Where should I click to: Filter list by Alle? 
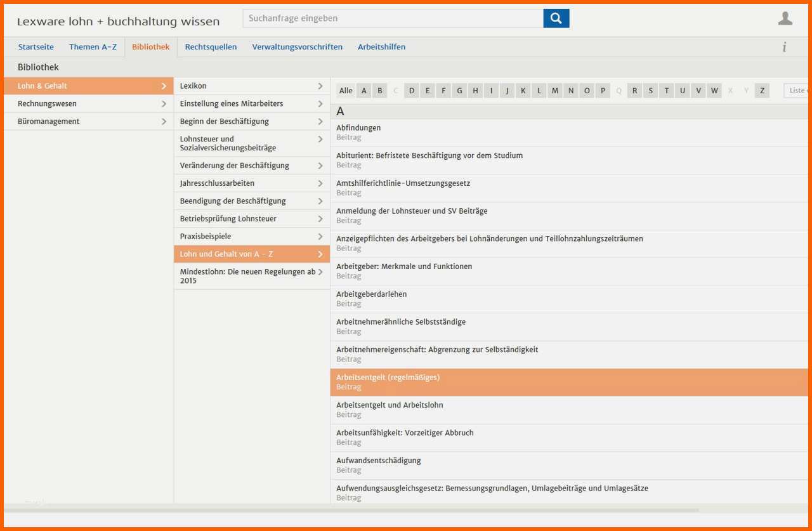click(x=346, y=91)
